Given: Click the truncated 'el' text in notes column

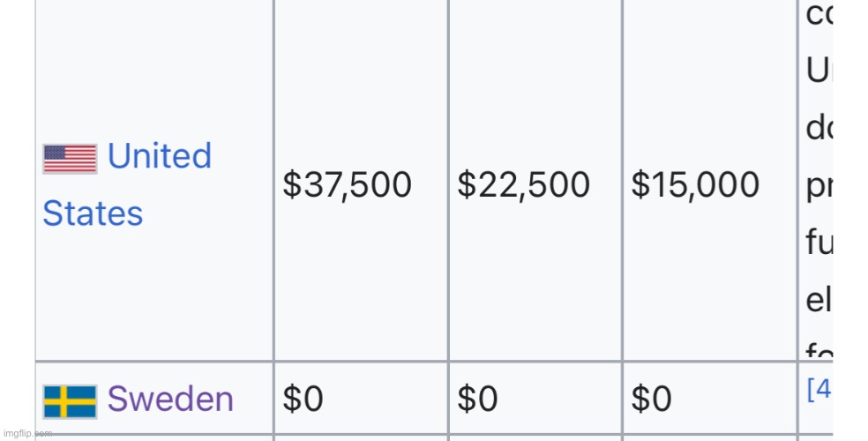Looking at the screenshot, I should click(x=817, y=300).
